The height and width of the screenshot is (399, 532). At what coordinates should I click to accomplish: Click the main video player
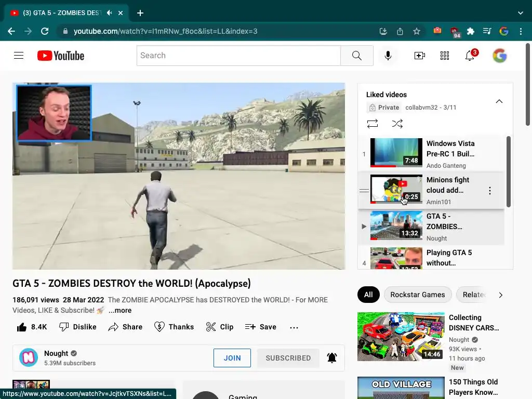tap(179, 176)
